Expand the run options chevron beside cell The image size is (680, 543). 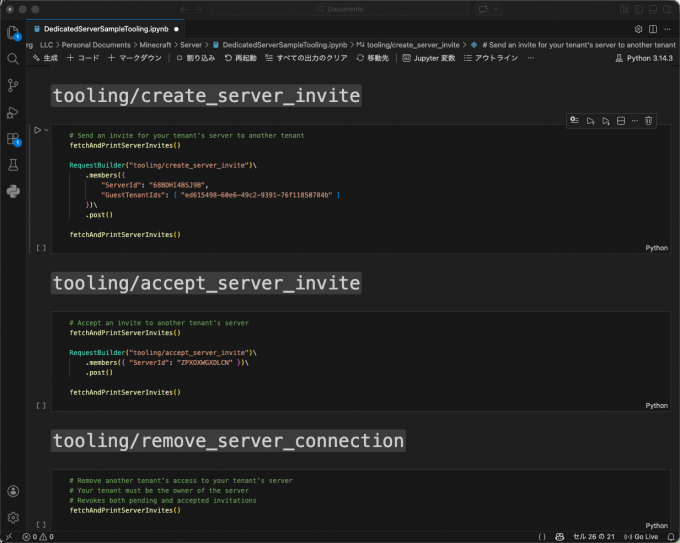46,130
